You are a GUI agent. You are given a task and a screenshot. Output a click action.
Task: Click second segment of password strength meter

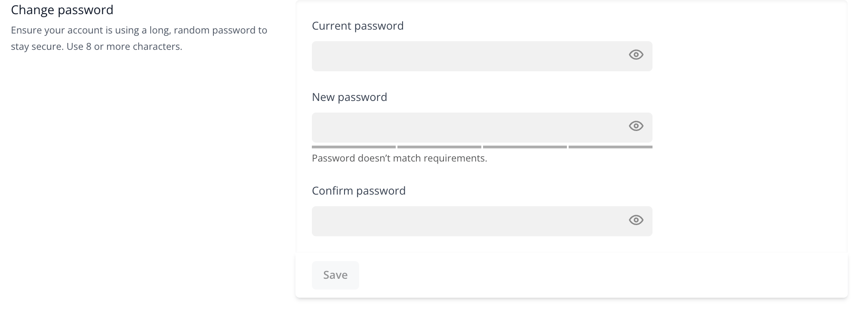click(439, 147)
